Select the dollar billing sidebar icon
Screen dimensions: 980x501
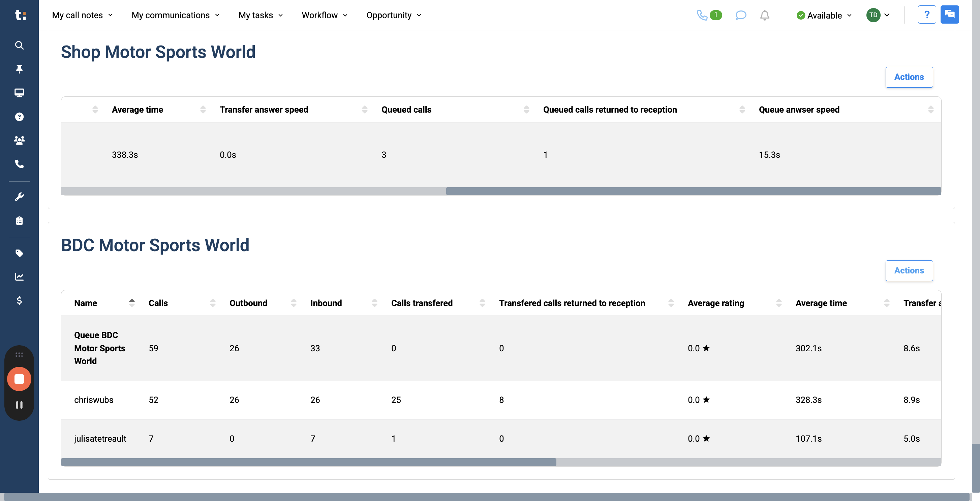[19, 301]
